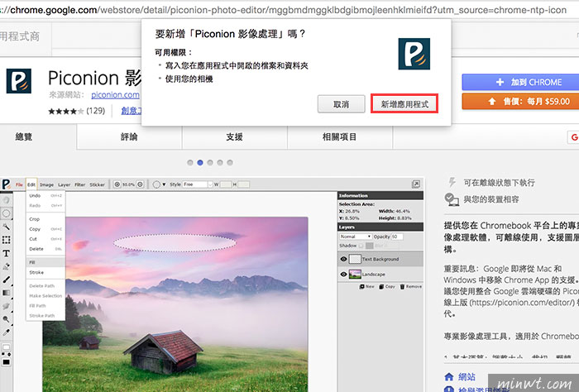Choose Stroke from the Edit menu
Image resolution: width=579 pixels, height=392 pixels.
coord(45,272)
